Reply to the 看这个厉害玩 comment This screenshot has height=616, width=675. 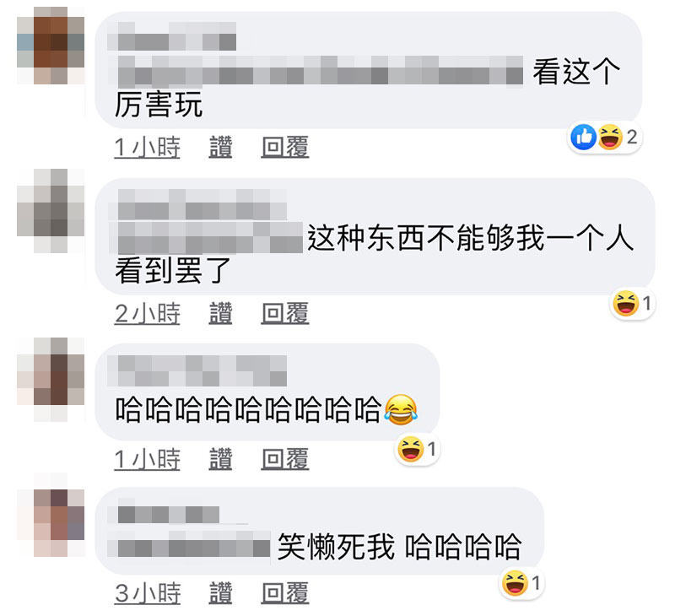(x=285, y=147)
